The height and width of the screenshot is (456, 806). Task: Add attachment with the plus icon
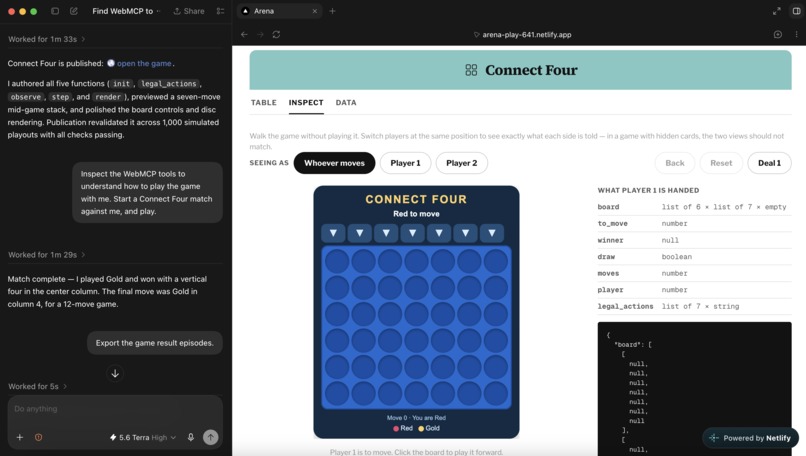coord(20,437)
